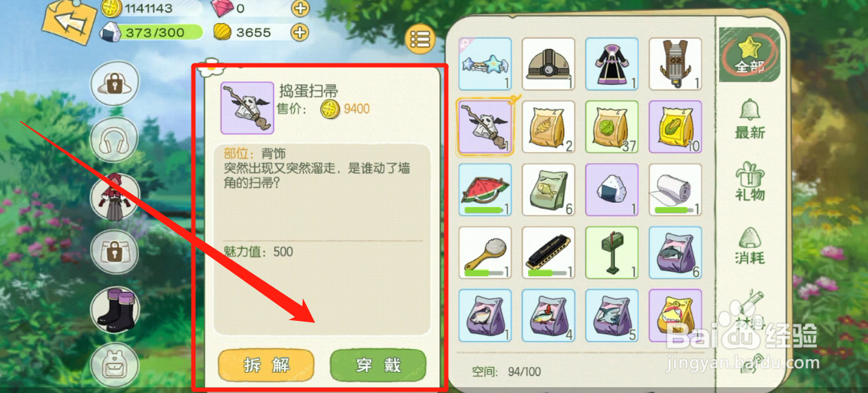Open the 礼物 gifts category tab

click(750, 181)
